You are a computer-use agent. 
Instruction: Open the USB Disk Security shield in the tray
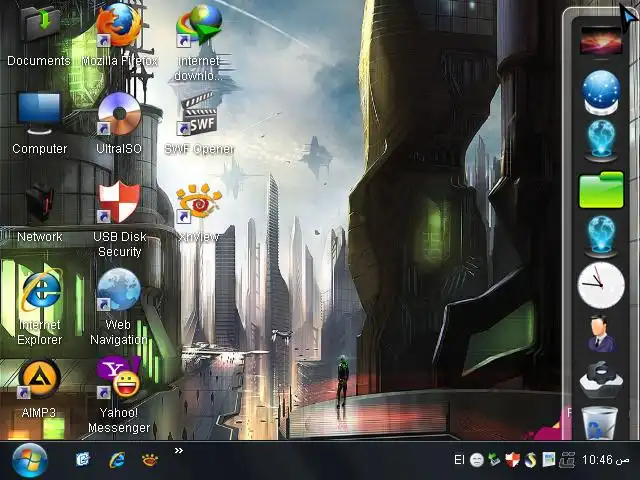point(512,460)
